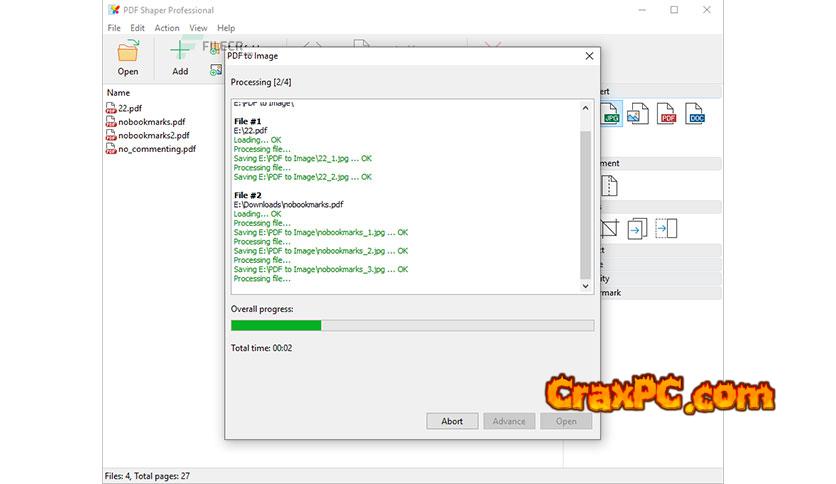Click the Name column header
Image resolution: width=836 pixels, height=484 pixels.
tap(118, 92)
